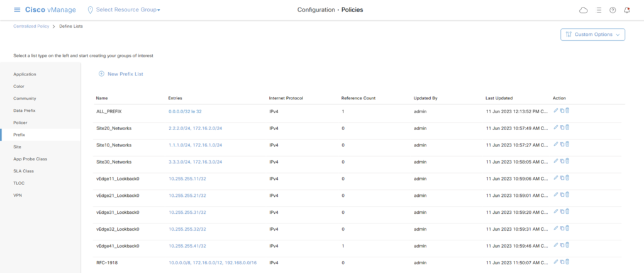View notifications via bell icon
The image size is (644, 273).
click(626, 10)
